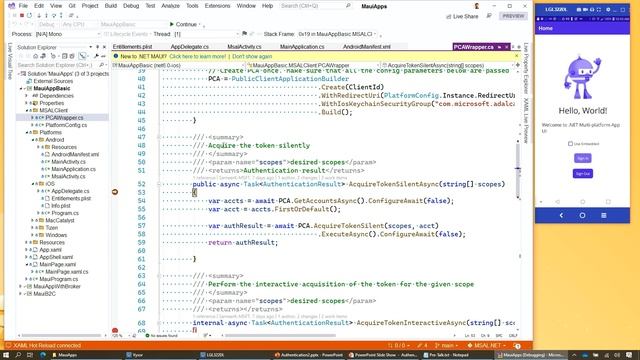This screenshot has width=640, height=360.
Task: Click the user account avatar
Action: pyautogui.click(x=477, y=6)
